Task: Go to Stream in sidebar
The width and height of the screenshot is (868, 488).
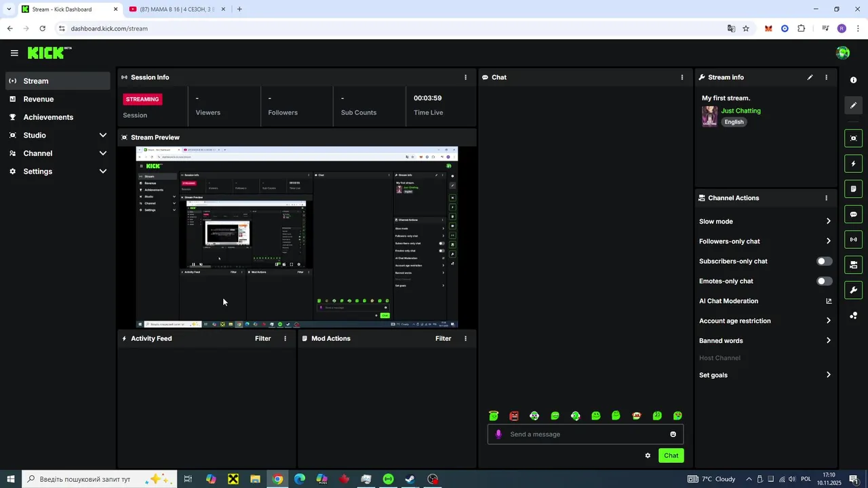Action: (58, 81)
